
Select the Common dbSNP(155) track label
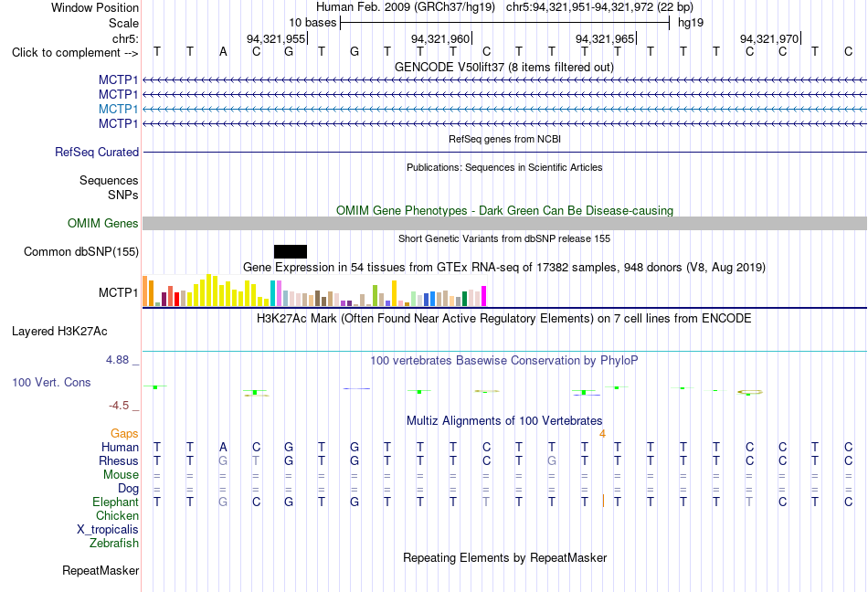pyautogui.click(x=81, y=252)
